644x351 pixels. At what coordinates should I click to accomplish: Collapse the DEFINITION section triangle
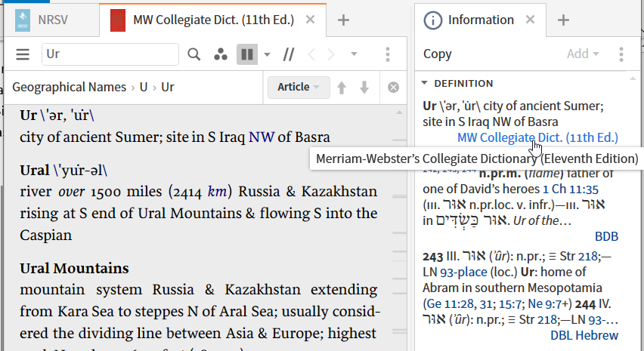[x=425, y=83]
